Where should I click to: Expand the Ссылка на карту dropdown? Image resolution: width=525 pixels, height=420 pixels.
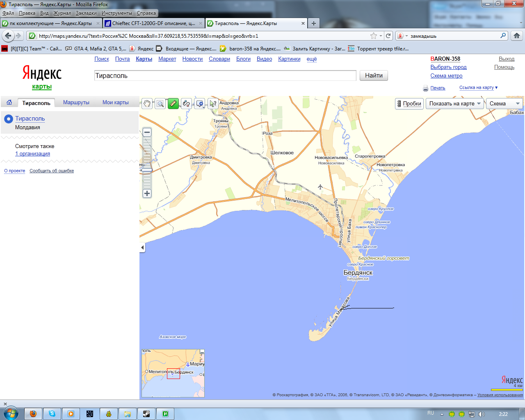(x=478, y=87)
